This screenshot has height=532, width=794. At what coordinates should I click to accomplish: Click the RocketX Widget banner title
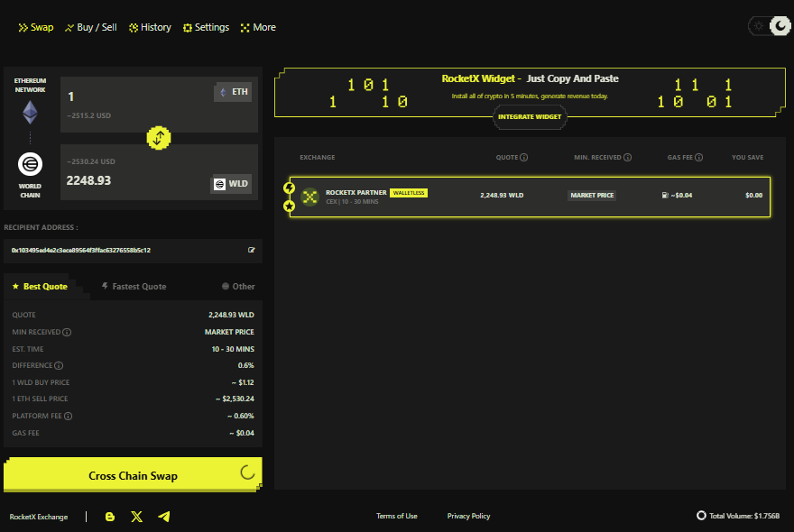tap(530, 79)
